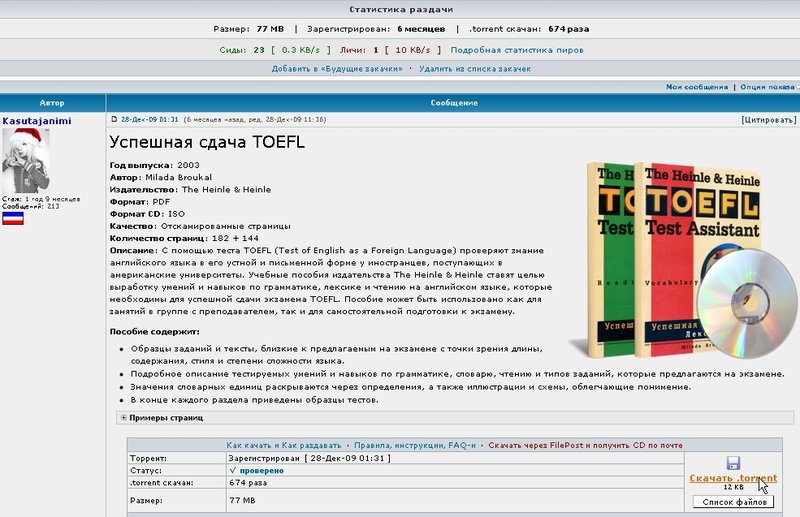Open 'Опции показа' dropdown
Image resolution: width=800 pixels, height=517 pixels.
click(x=768, y=87)
